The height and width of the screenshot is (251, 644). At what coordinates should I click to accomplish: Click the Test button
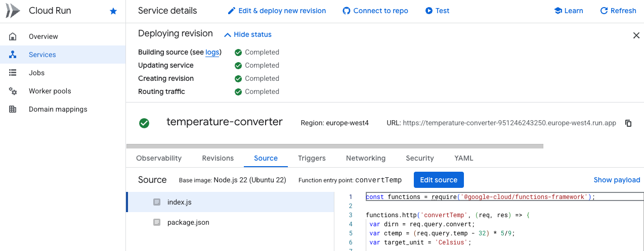click(437, 11)
